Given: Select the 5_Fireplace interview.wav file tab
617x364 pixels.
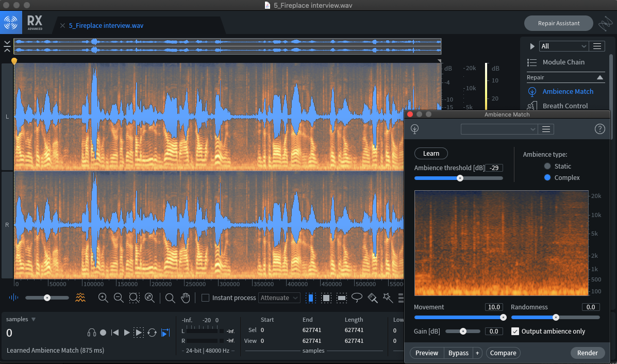Looking at the screenshot, I should tap(106, 26).
